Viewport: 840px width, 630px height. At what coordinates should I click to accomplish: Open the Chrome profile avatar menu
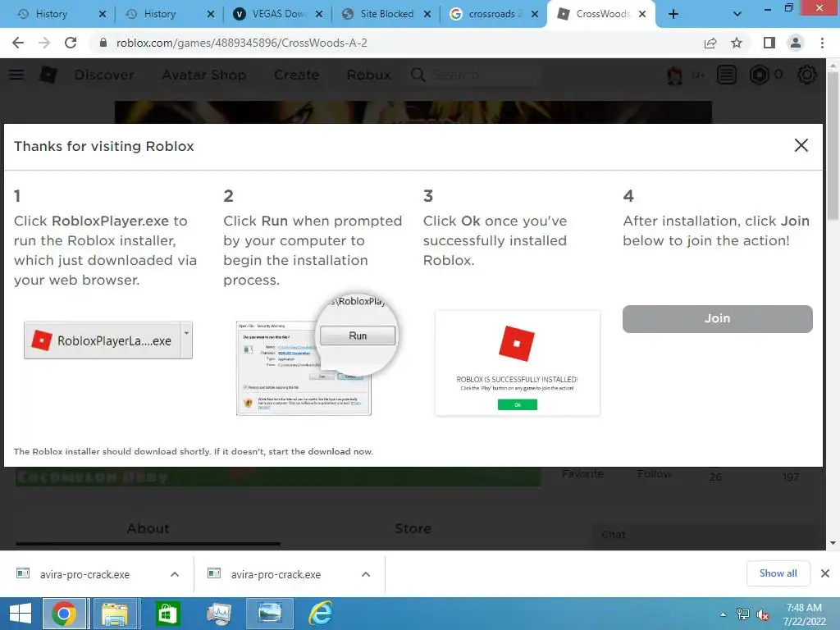pos(796,43)
